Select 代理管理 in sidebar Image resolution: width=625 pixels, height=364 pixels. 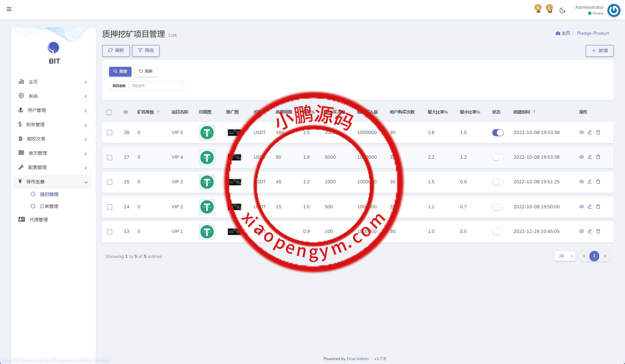point(38,220)
